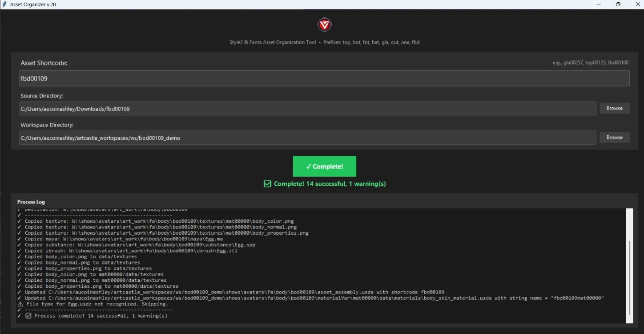This screenshot has width=644, height=334.
Task: Click log line 'Copied body_properties.png to mat00000/data/textures'
Action: (x=101, y=286)
